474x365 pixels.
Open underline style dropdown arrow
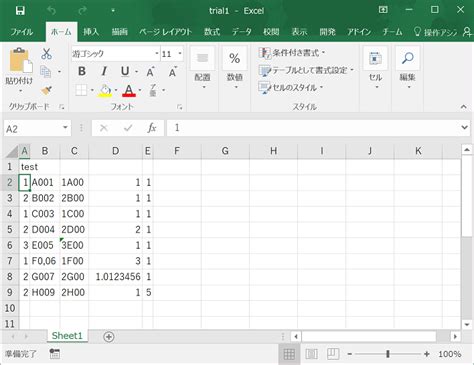pos(136,71)
